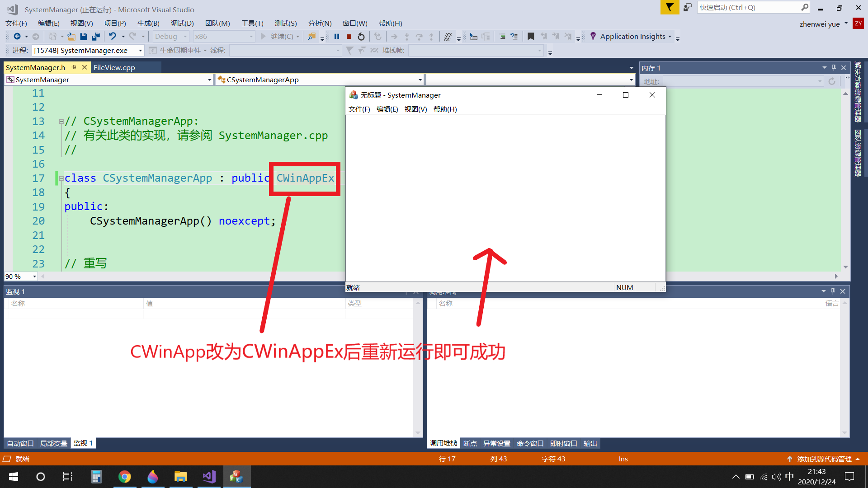Stop debugging with red square icon
Screen dimensions: 868x488
tap(349, 37)
